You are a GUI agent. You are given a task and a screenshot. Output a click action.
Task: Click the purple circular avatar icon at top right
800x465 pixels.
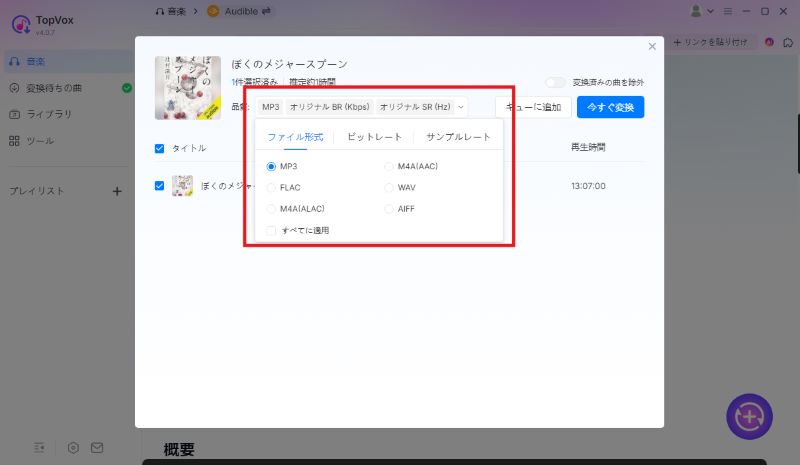point(769,42)
